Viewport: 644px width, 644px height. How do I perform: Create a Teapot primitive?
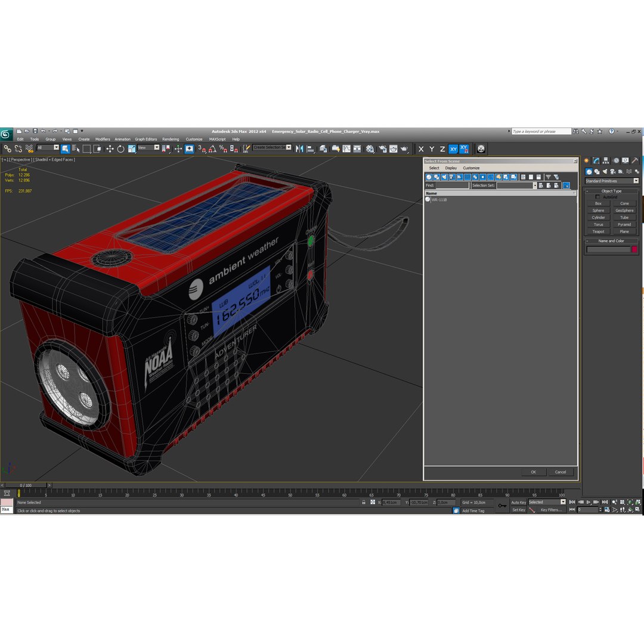[598, 231]
